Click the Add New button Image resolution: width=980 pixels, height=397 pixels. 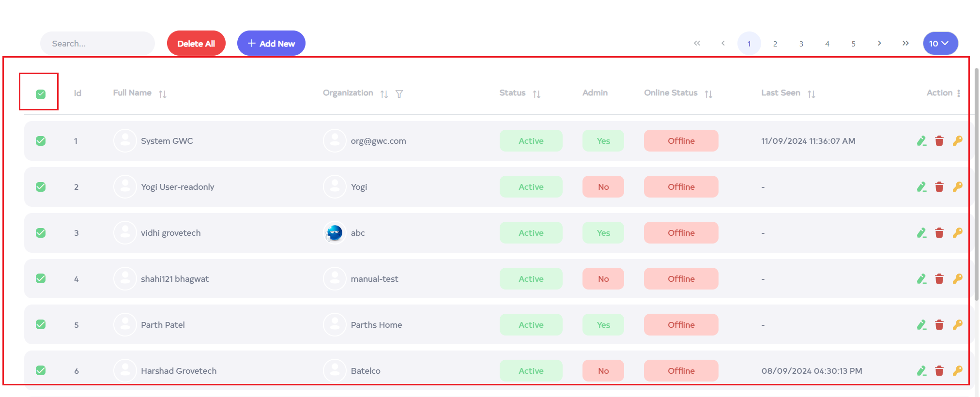click(271, 44)
